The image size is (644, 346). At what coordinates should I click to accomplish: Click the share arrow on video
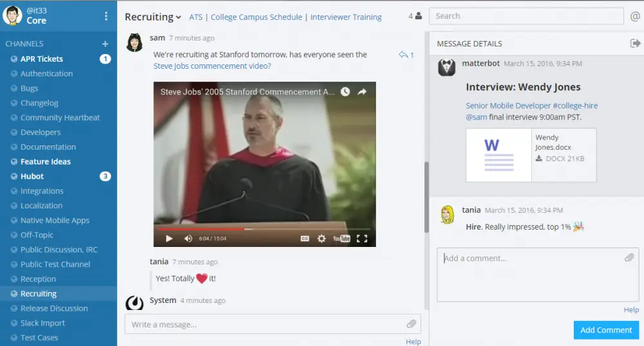(362, 92)
